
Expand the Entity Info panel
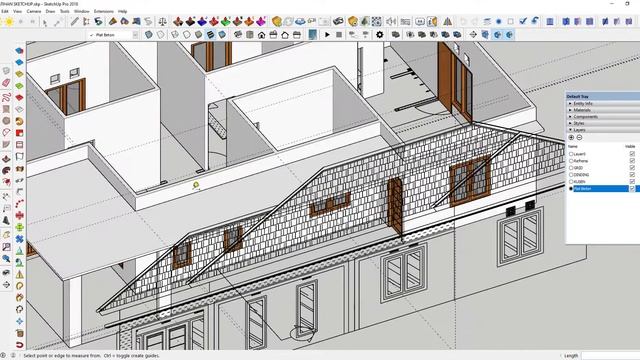(602, 104)
